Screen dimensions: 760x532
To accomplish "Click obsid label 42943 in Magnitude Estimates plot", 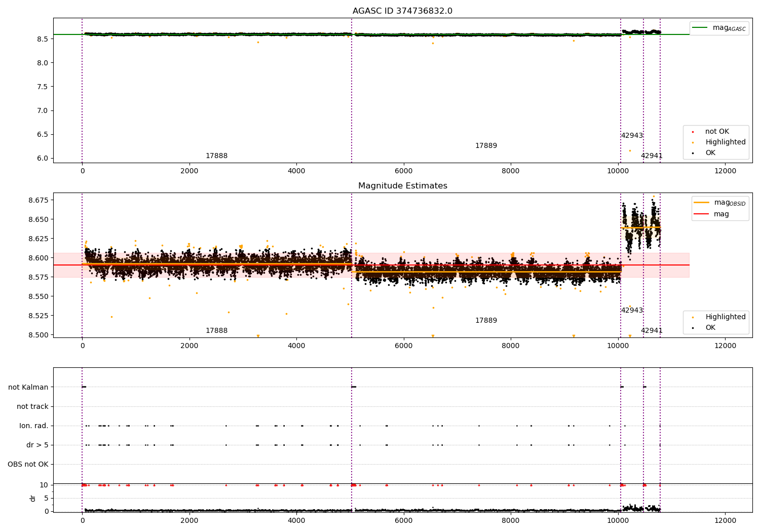I will (632, 311).
